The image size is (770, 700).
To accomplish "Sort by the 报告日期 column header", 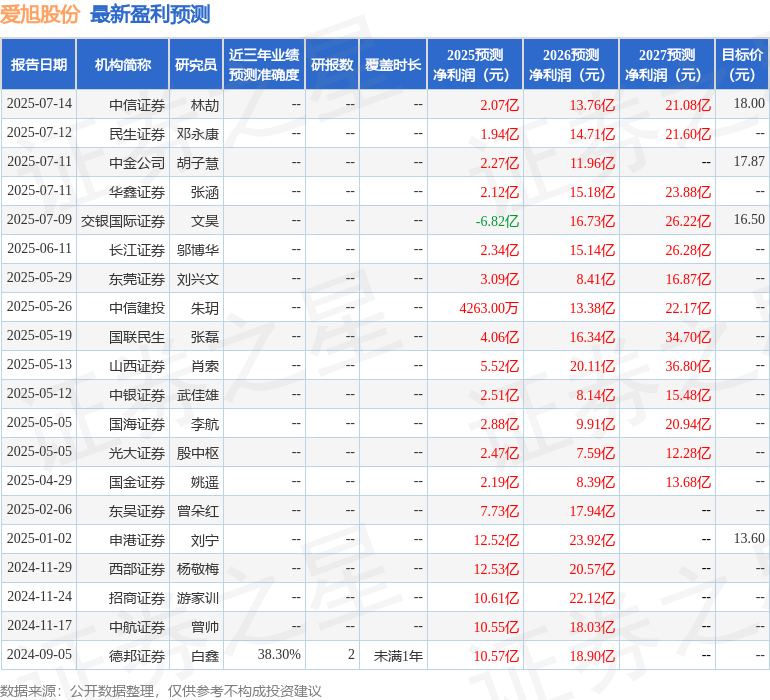I will coord(39,65).
